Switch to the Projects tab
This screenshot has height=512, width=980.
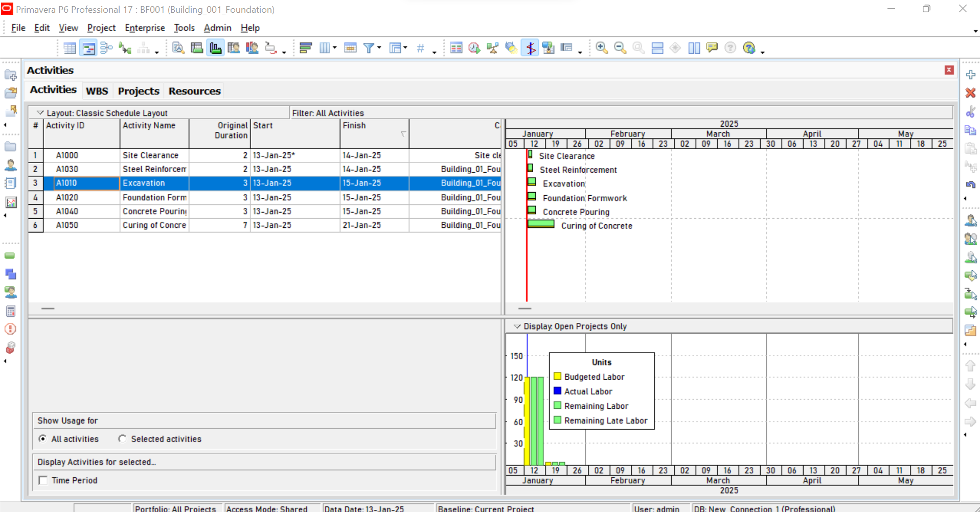(x=139, y=91)
